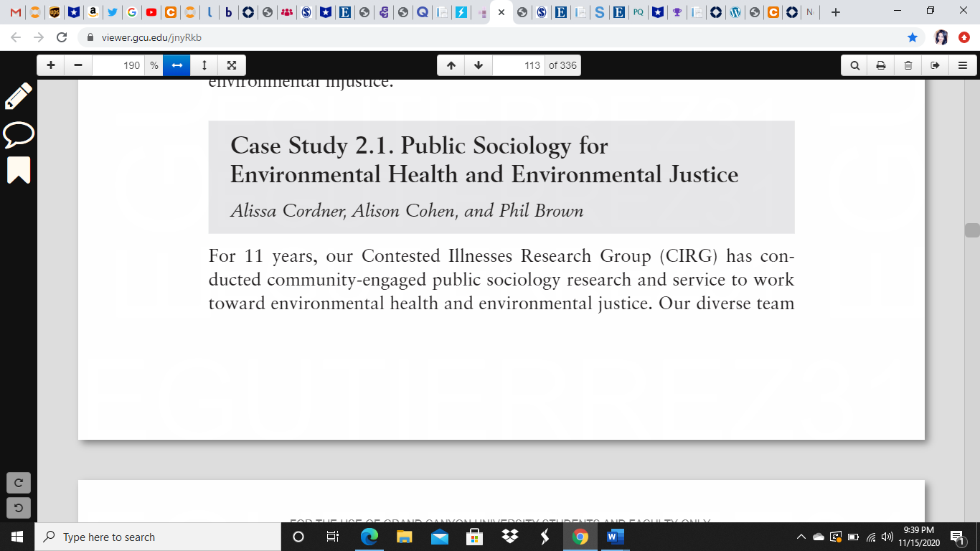980x551 pixels.
Task: Switch to the Twitter tab
Action: click(x=112, y=12)
